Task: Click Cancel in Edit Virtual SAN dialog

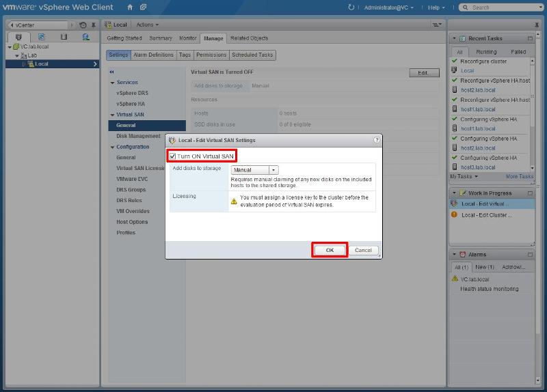Action: (363, 250)
